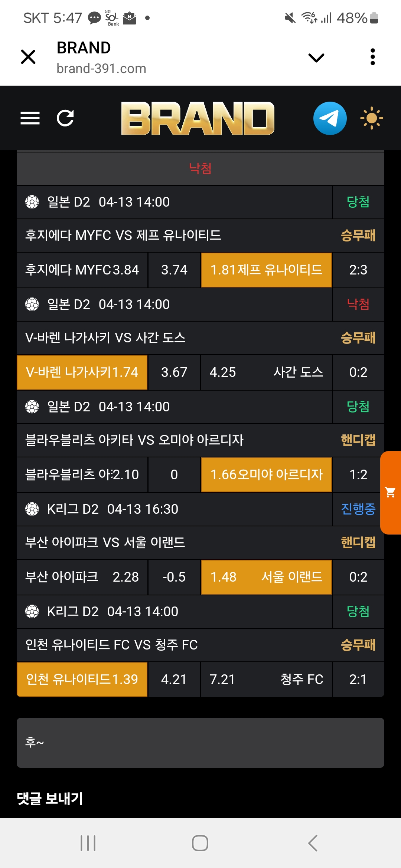Open the Telegram contact icon

(330, 118)
